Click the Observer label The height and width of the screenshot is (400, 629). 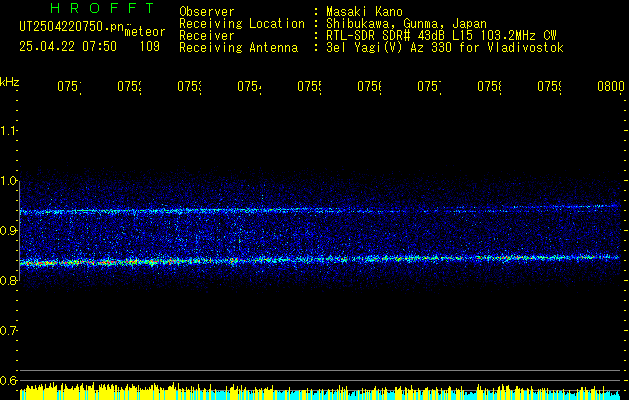click(x=207, y=12)
